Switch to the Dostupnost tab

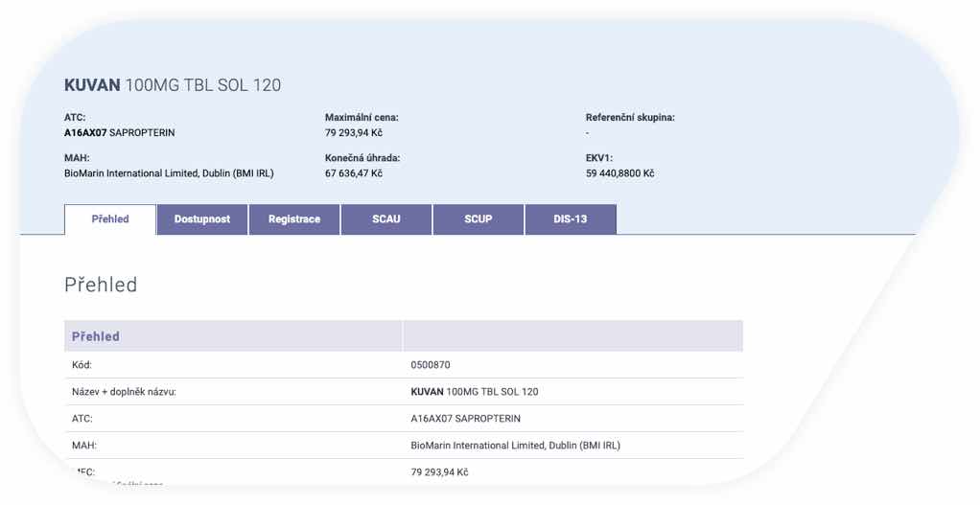point(202,219)
